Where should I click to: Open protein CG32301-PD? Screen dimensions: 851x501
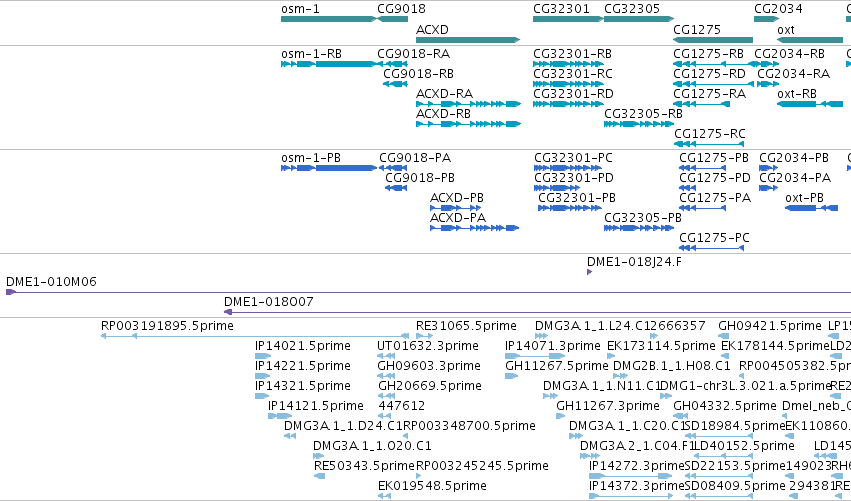(x=557, y=188)
